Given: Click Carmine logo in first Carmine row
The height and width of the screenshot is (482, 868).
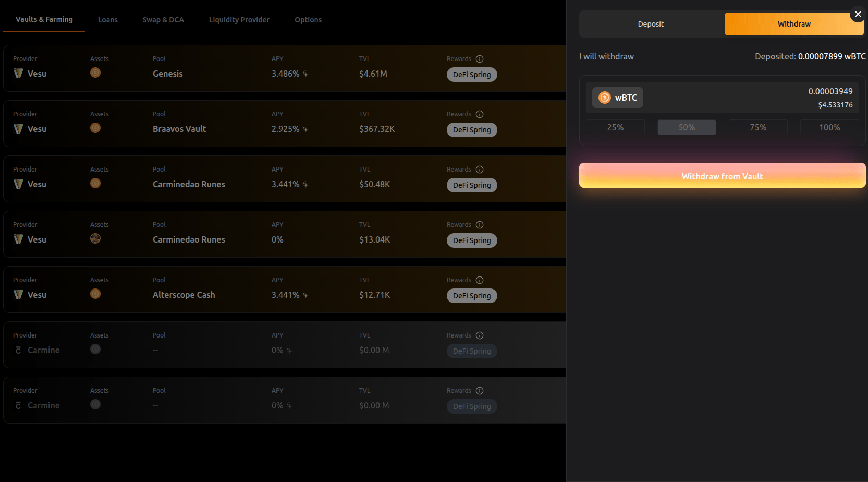Looking at the screenshot, I should pyautogui.click(x=18, y=350).
